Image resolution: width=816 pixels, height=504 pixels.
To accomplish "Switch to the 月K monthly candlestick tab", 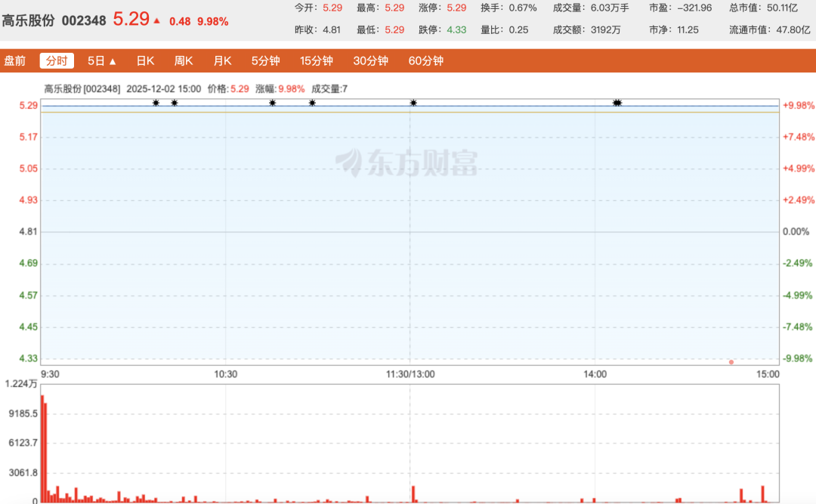I will point(222,61).
